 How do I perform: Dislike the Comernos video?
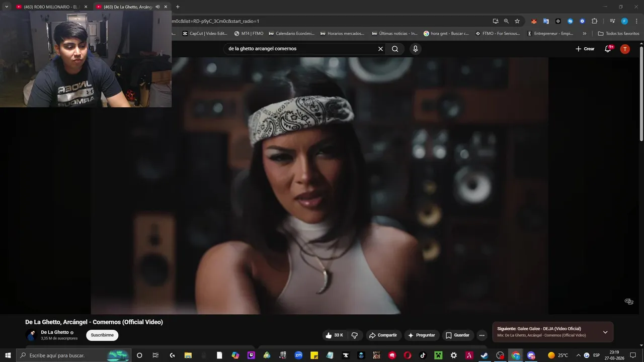[x=354, y=335]
